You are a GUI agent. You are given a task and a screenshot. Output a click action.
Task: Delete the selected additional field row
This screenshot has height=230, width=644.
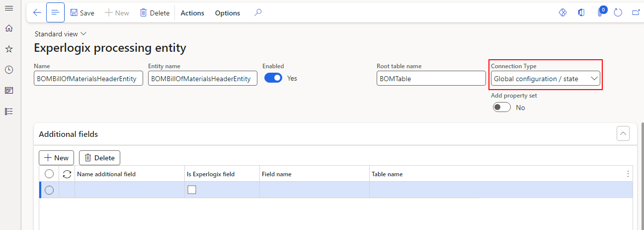click(99, 158)
